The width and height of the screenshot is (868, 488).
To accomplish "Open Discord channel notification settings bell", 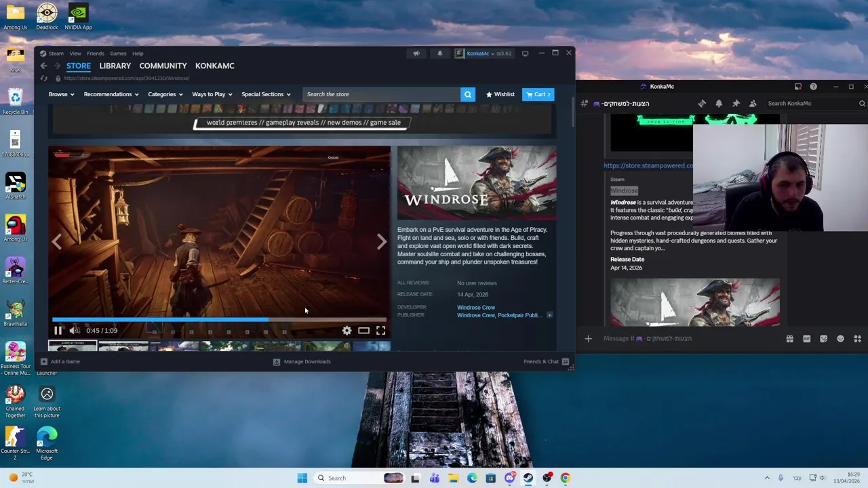I will [719, 104].
